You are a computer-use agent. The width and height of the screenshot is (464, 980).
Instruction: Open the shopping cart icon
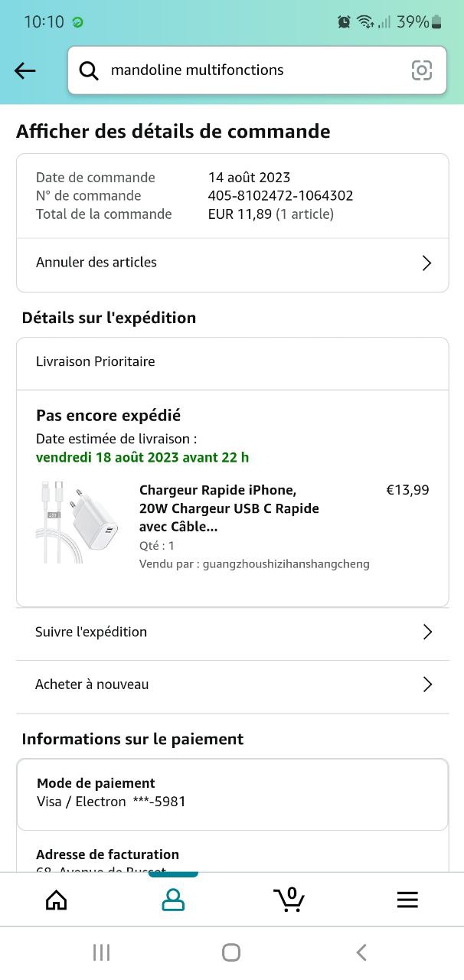(x=289, y=899)
